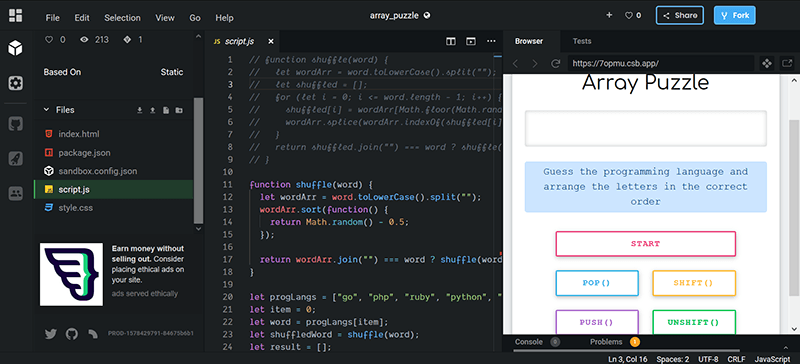Open the File menu

(x=53, y=18)
